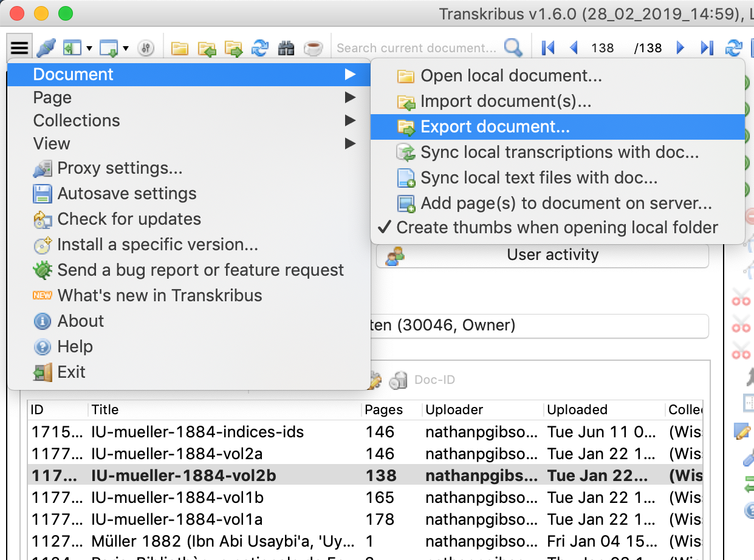Click the refresh icon beside page navigation

[734, 47]
